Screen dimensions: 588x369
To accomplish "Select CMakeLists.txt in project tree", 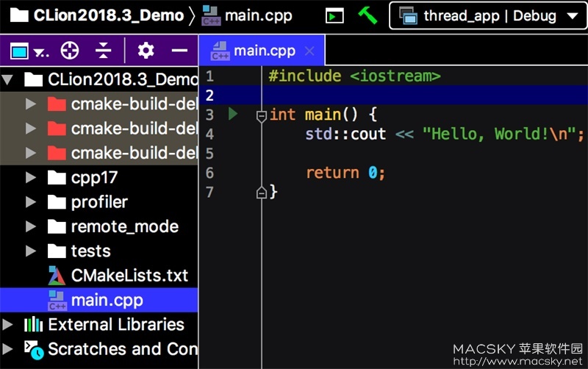I will click(x=99, y=276).
